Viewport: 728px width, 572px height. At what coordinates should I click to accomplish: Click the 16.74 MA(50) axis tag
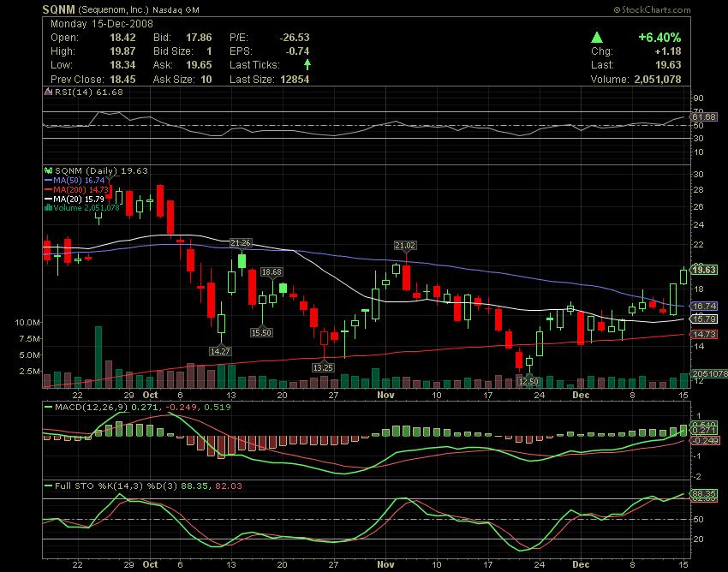point(704,306)
